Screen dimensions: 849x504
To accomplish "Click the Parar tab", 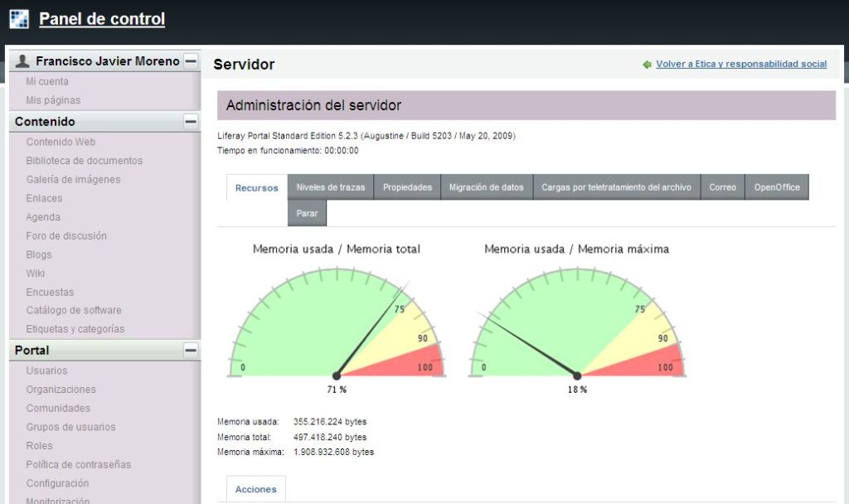I will pyautogui.click(x=307, y=213).
